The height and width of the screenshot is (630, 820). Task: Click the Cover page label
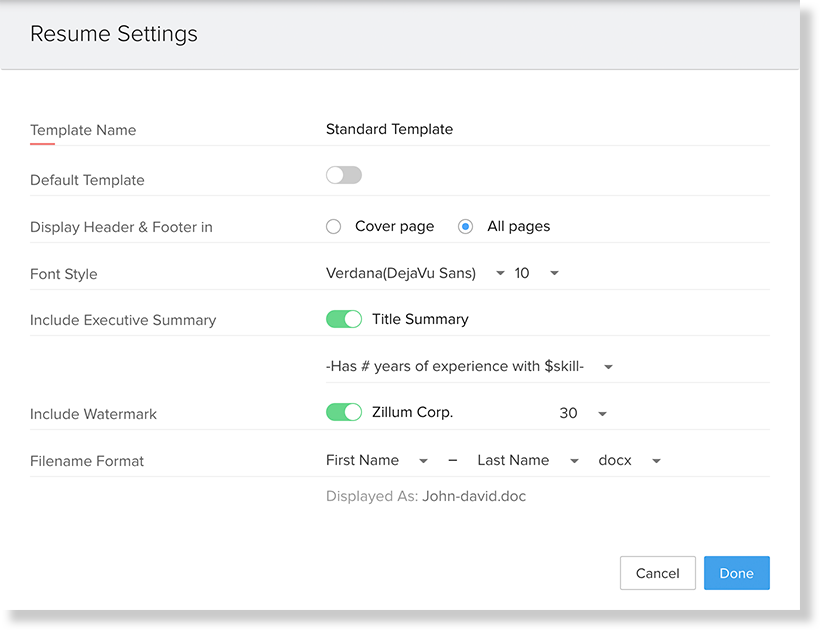[394, 227]
